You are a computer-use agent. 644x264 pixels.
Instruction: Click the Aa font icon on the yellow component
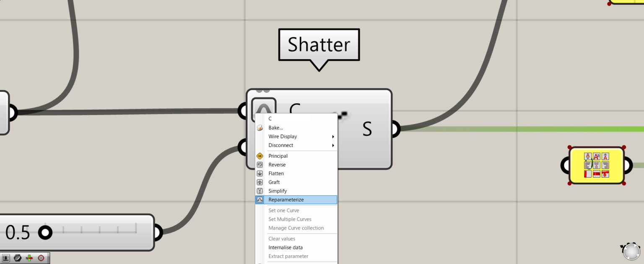597,156
